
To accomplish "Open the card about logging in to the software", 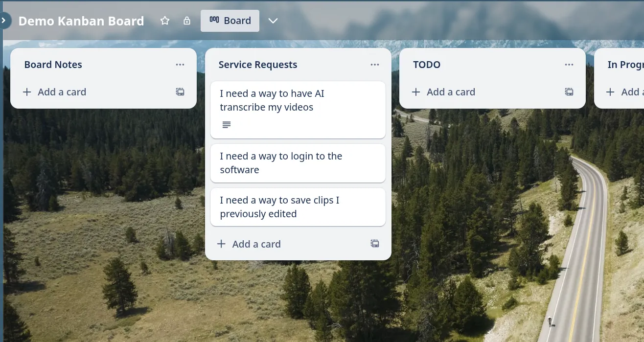I will coord(298,163).
